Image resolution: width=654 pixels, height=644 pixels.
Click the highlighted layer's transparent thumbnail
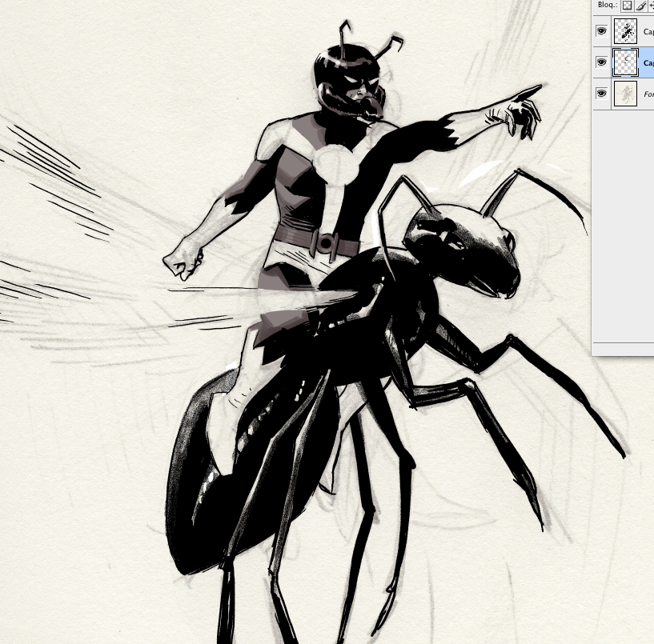coord(626,62)
